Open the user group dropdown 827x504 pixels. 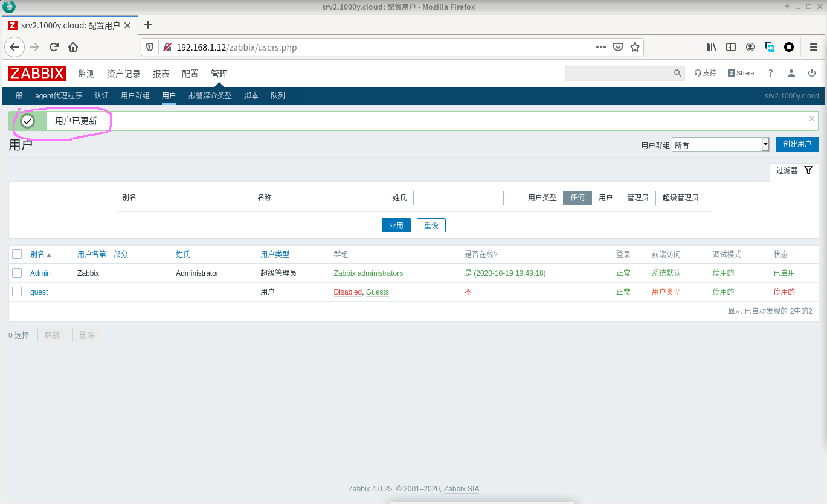[x=720, y=145]
